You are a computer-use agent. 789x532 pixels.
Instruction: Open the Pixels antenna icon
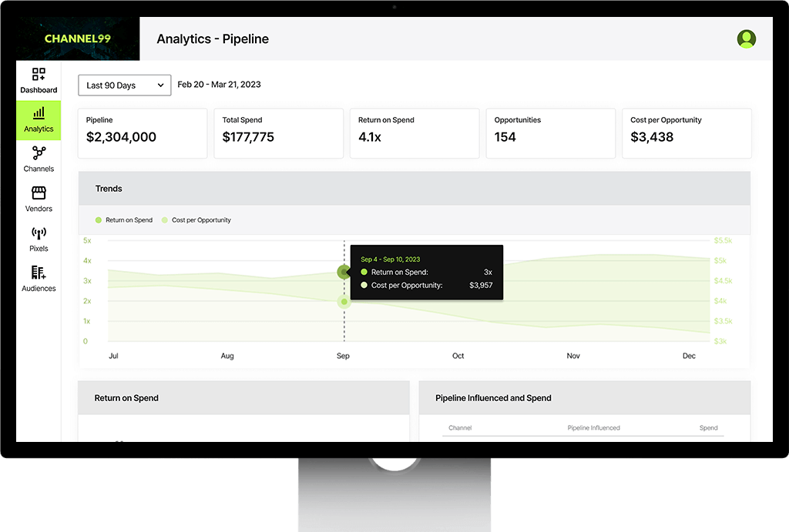[39, 233]
